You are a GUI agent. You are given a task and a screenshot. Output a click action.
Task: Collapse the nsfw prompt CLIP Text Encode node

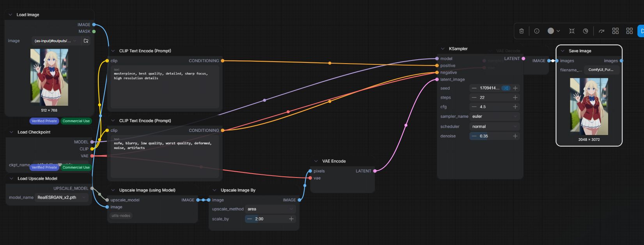tap(113, 121)
